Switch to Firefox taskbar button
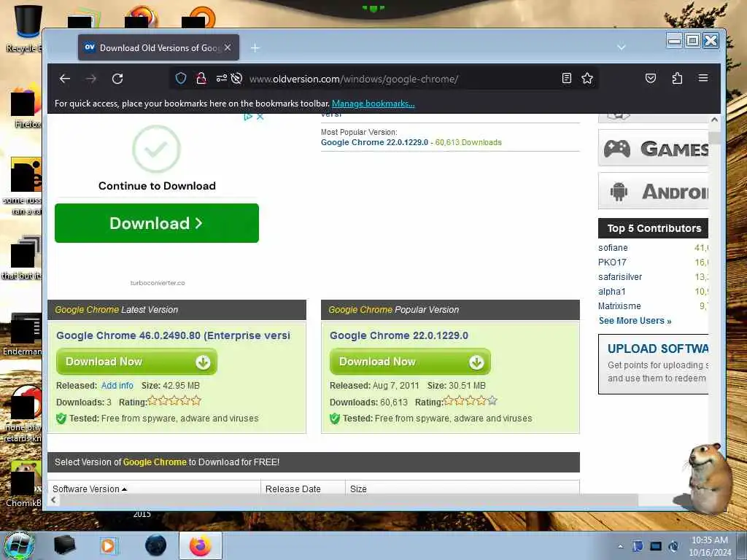 pyautogui.click(x=201, y=545)
